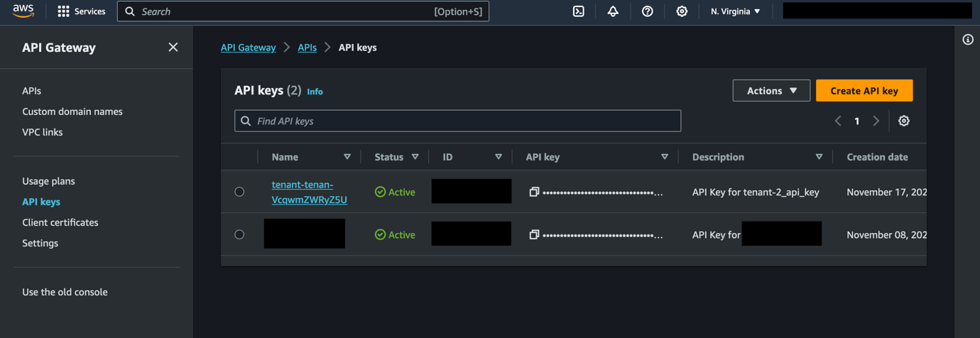
Task: Click Active status in November 08 row
Action: click(395, 234)
